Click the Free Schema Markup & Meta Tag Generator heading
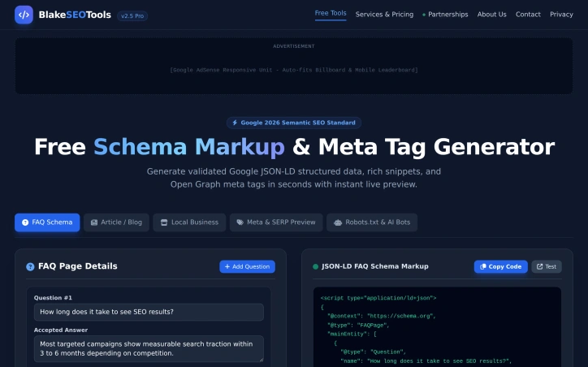The image size is (588, 367). [x=294, y=147]
